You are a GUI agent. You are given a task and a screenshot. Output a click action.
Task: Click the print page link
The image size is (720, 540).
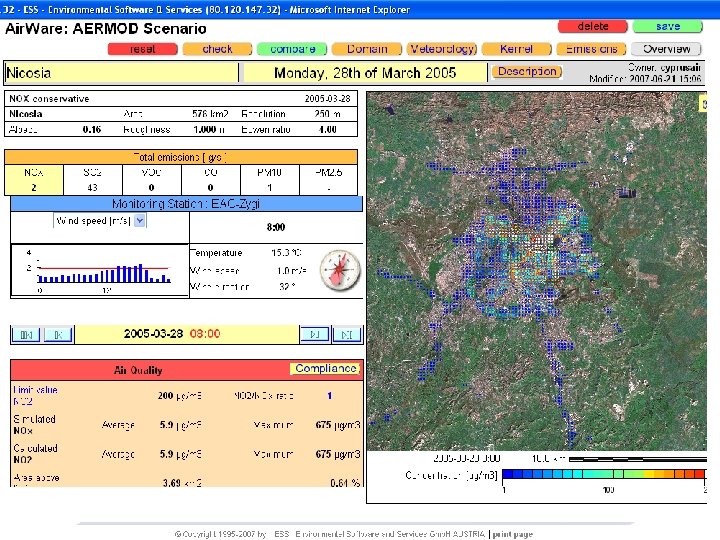click(512, 534)
